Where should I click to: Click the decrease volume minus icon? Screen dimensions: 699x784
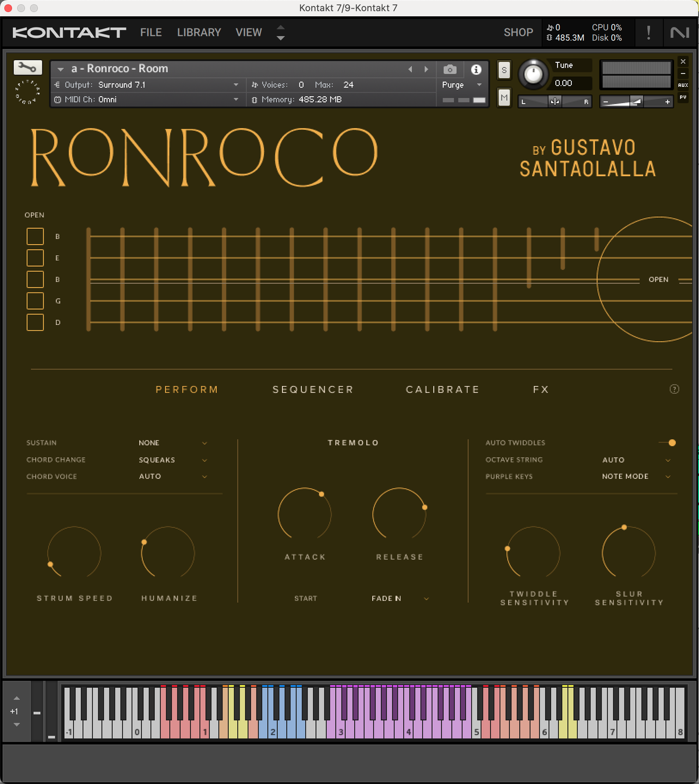[606, 102]
